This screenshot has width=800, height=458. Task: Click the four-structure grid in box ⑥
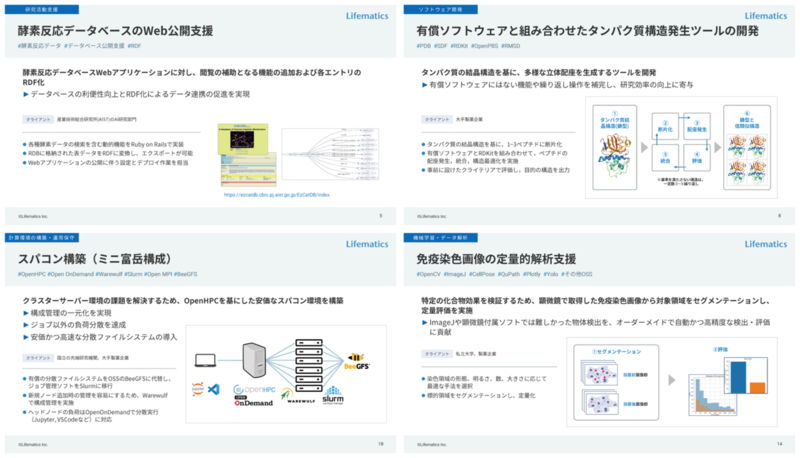click(747, 160)
